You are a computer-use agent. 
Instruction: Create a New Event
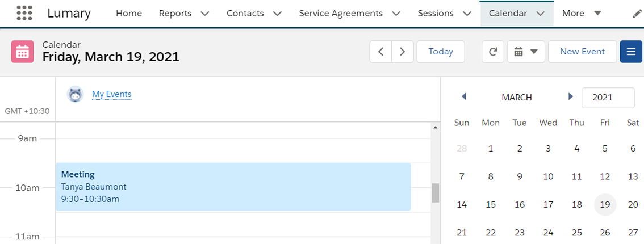pyautogui.click(x=583, y=52)
